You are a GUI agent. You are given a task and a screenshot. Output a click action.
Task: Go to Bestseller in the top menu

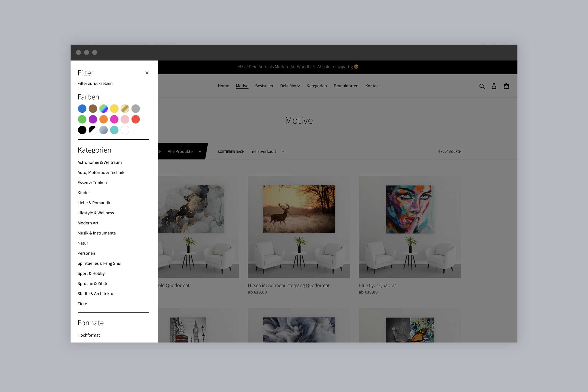pos(264,86)
